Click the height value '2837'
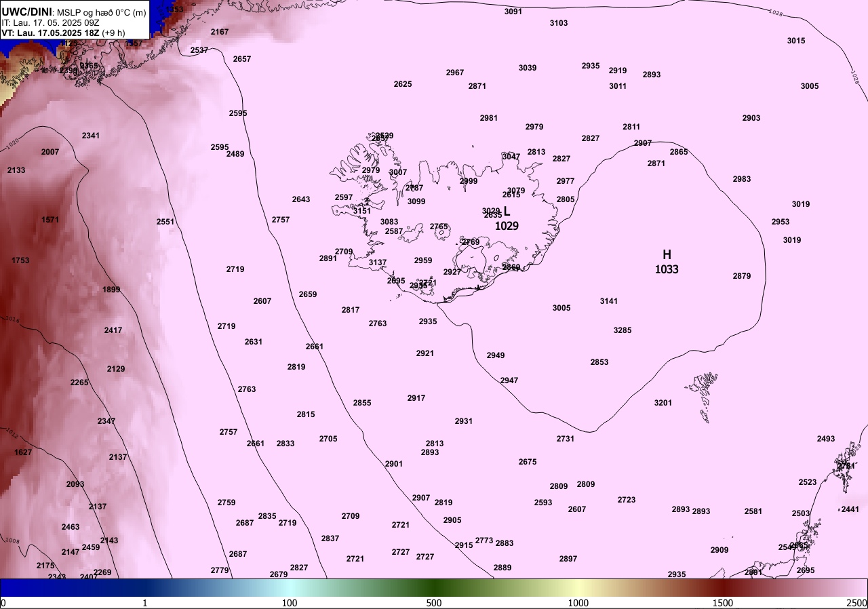 pos(330,538)
